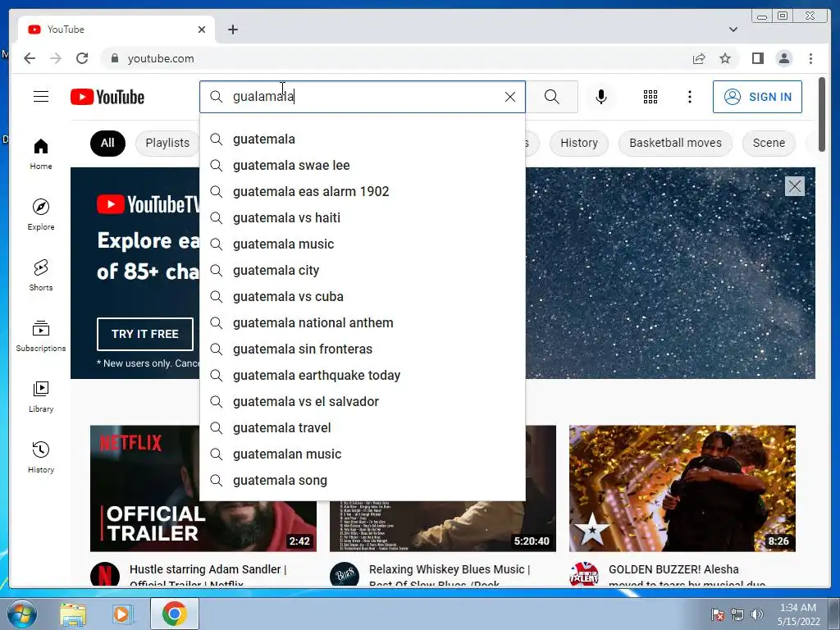The image size is (840, 630).
Task: Open YouTube settings three-dot menu
Action: pos(689,97)
